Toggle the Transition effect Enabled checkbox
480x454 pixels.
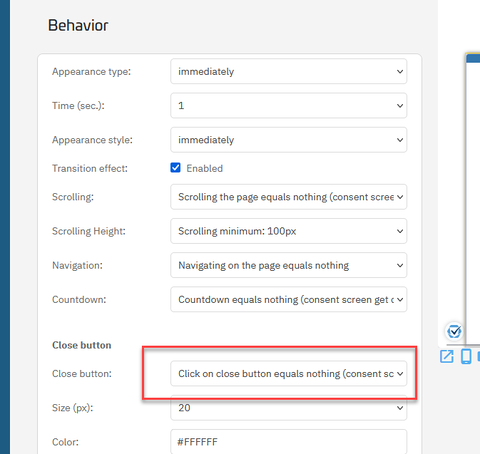[x=175, y=168]
